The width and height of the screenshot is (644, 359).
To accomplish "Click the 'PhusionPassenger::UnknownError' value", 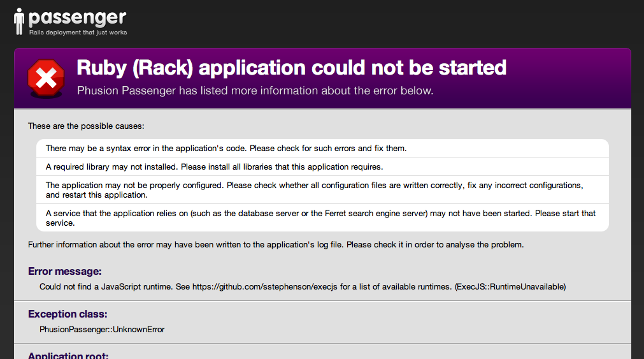I will pyautogui.click(x=102, y=330).
